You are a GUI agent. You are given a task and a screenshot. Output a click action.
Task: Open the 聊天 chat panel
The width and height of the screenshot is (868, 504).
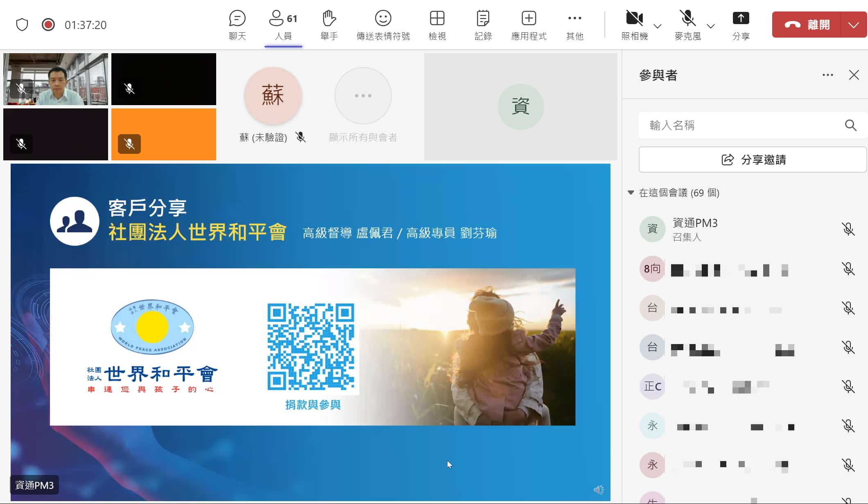[237, 25]
